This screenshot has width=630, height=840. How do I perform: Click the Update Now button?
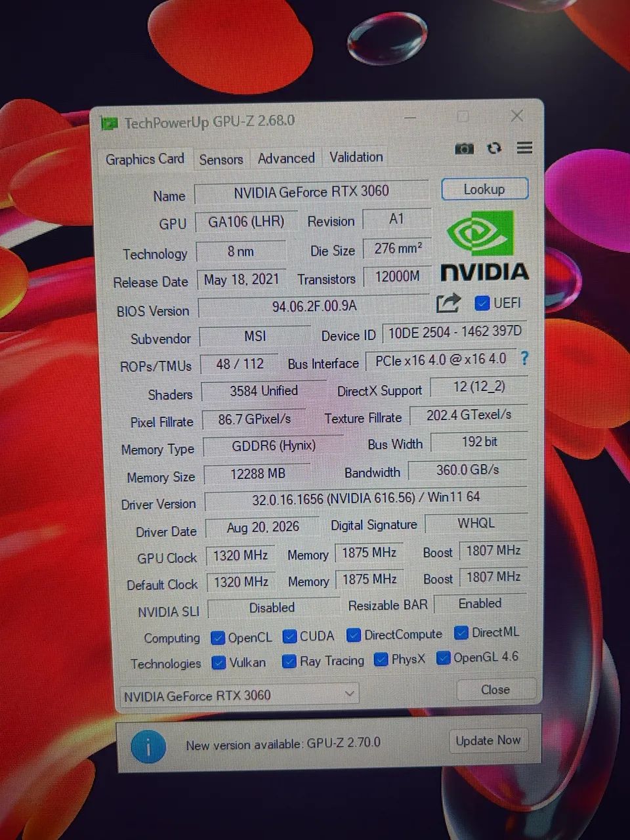pos(488,741)
